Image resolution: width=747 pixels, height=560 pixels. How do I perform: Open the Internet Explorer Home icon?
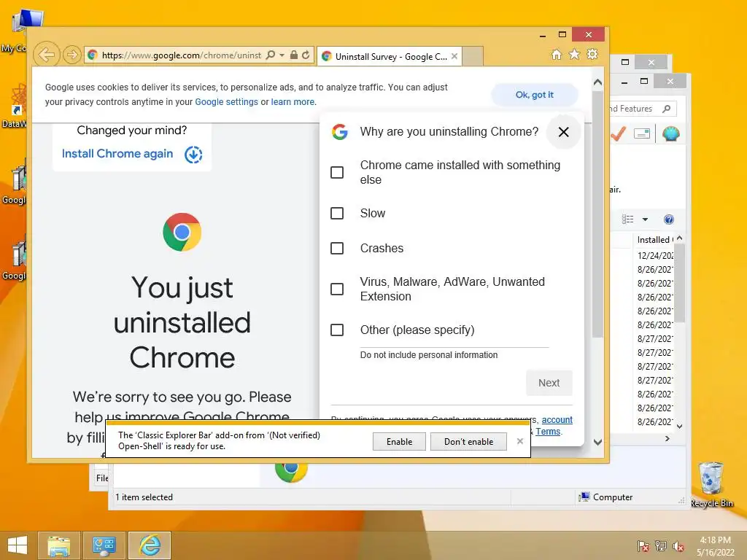pos(557,54)
